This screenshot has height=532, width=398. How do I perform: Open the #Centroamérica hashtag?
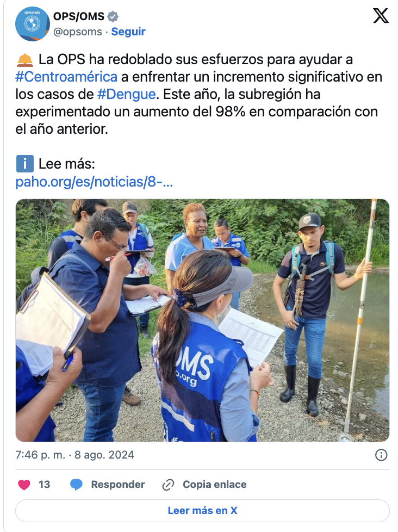66,77
